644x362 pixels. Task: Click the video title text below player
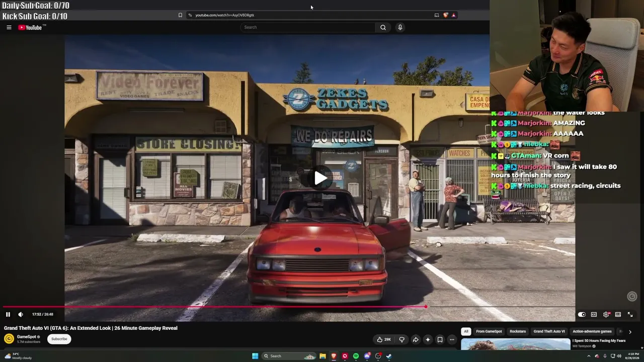click(91, 328)
